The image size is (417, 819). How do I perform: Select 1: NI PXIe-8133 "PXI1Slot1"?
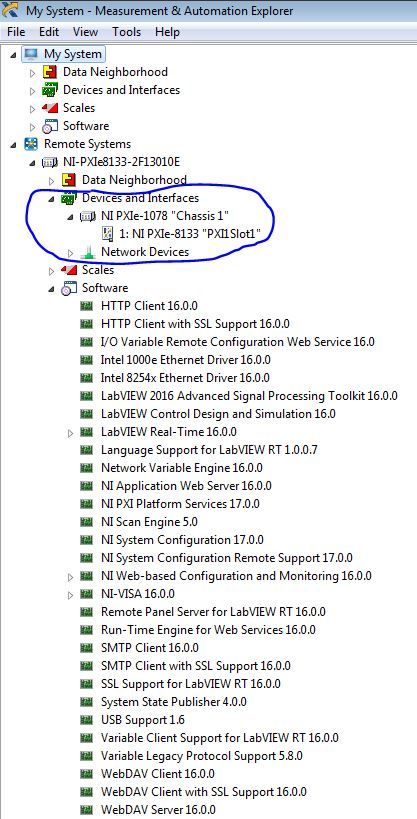(x=190, y=235)
